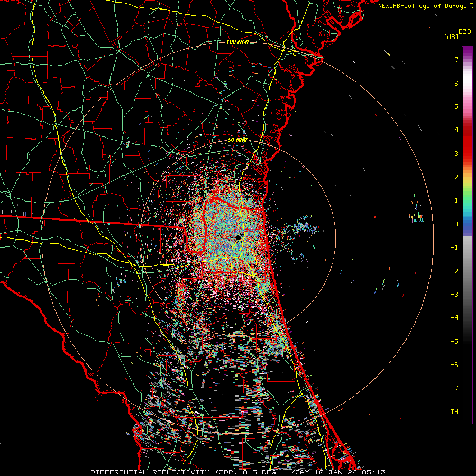Click the 1 value on the color scale
This screenshot has width=476, height=476.
(456, 200)
